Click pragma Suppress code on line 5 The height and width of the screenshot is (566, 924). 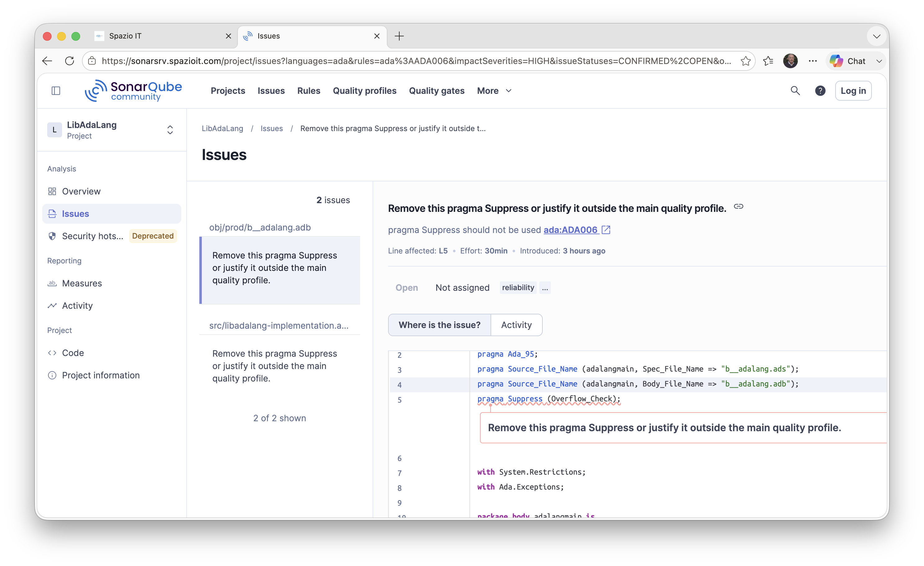click(x=549, y=399)
